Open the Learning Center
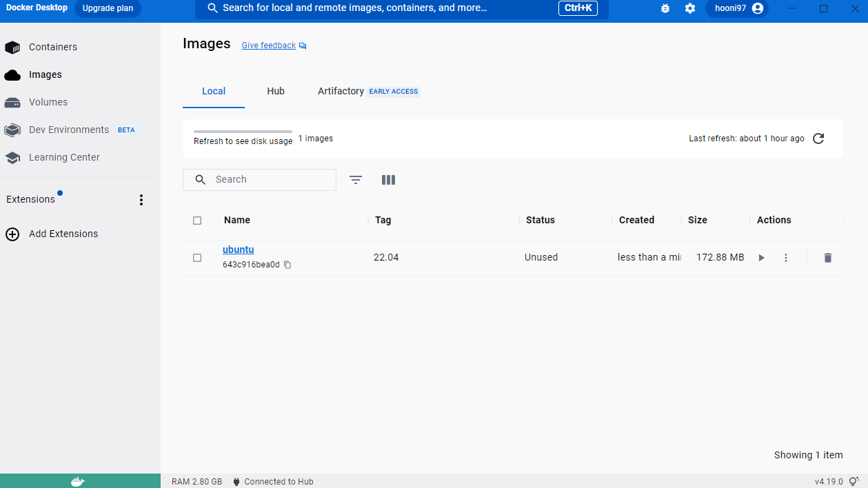This screenshot has width=868, height=488. (64, 157)
